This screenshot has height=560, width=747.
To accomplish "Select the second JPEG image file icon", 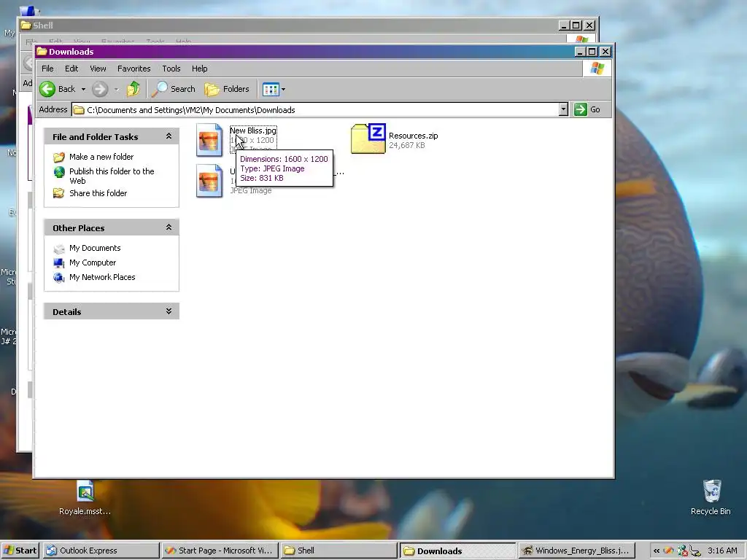I will point(209,181).
